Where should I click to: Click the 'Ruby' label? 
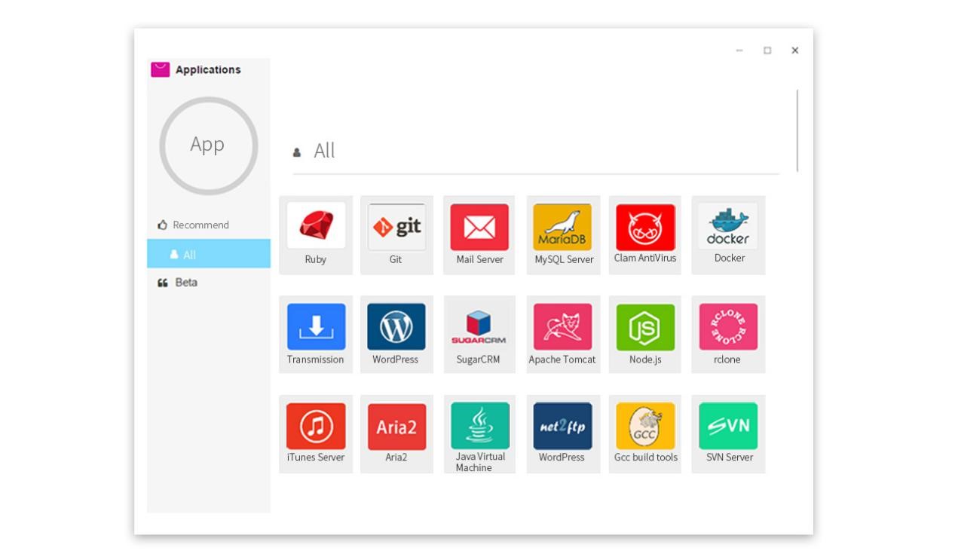(x=316, y=259)
